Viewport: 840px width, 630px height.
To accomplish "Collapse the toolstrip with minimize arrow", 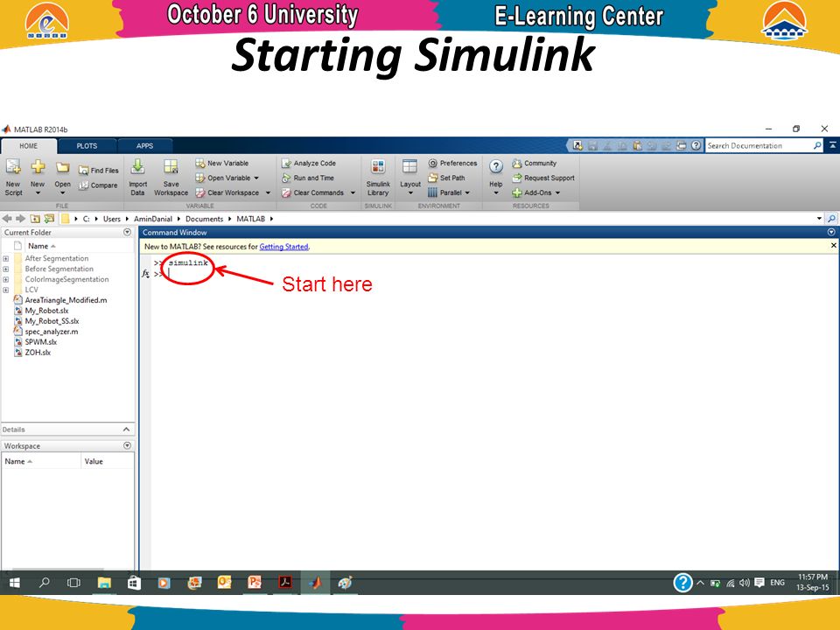I will (832, 145).
